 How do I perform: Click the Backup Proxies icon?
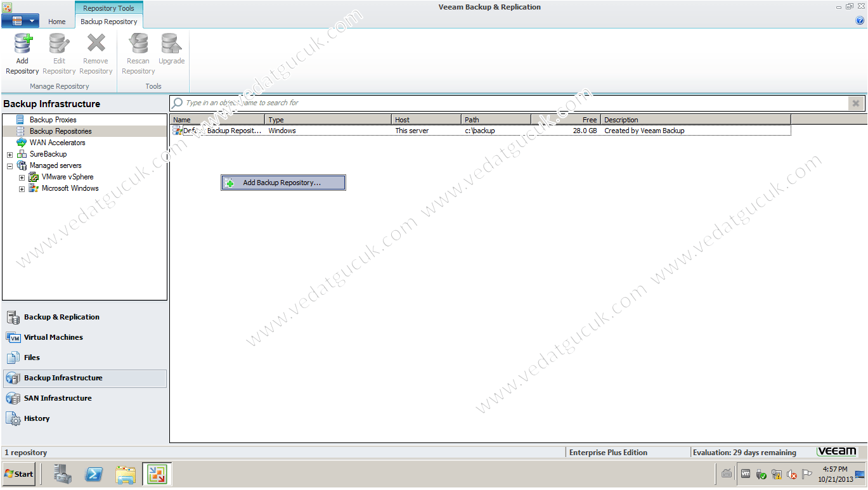[20, 120]
